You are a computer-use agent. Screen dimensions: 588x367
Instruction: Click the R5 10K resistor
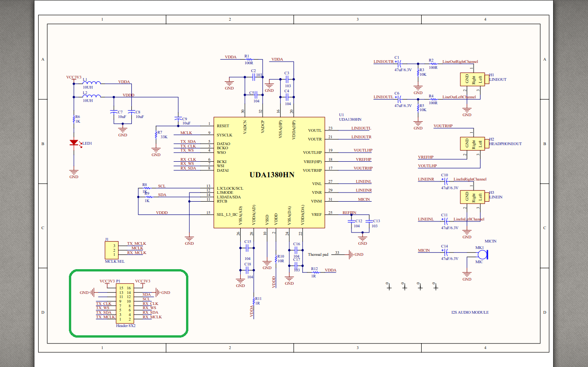[418, 107]
